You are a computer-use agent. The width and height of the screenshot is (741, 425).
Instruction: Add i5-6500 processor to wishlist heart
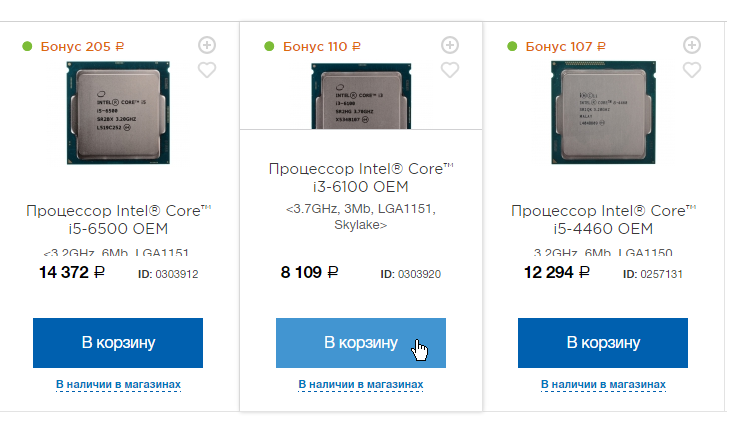(207, 70)
